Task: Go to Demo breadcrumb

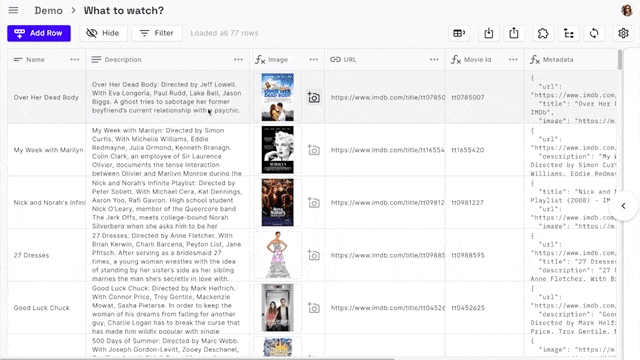Action: click(48, 11)
